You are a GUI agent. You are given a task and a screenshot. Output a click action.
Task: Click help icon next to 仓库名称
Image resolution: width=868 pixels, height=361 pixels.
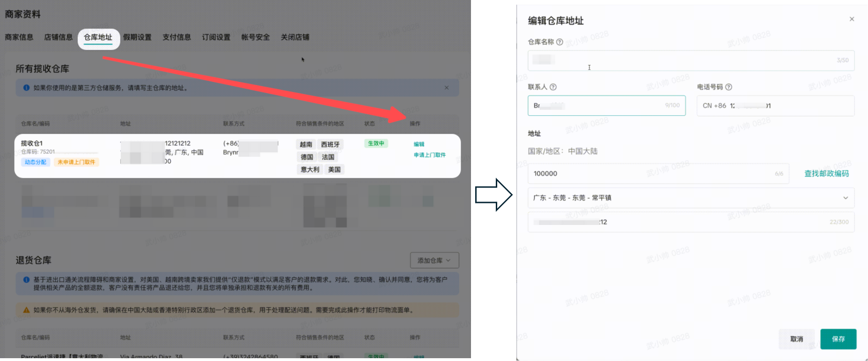[x=559, y=42]
